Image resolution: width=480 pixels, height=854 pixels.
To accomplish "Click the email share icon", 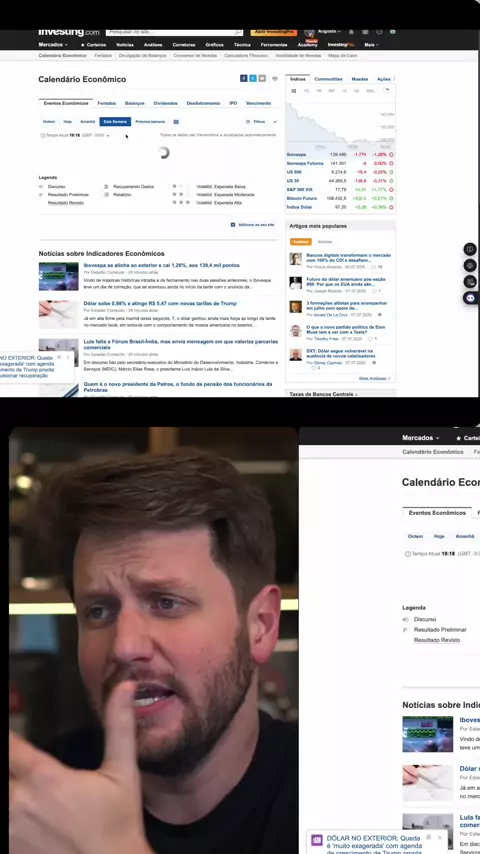I will (262, 78).
